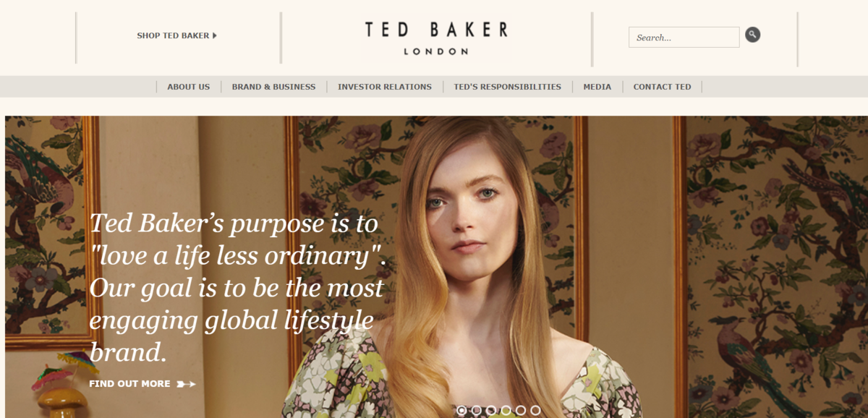Open Ted's Responsibilities menu
Viewport: 868px width, 418px height.
(x=508, y=87)
